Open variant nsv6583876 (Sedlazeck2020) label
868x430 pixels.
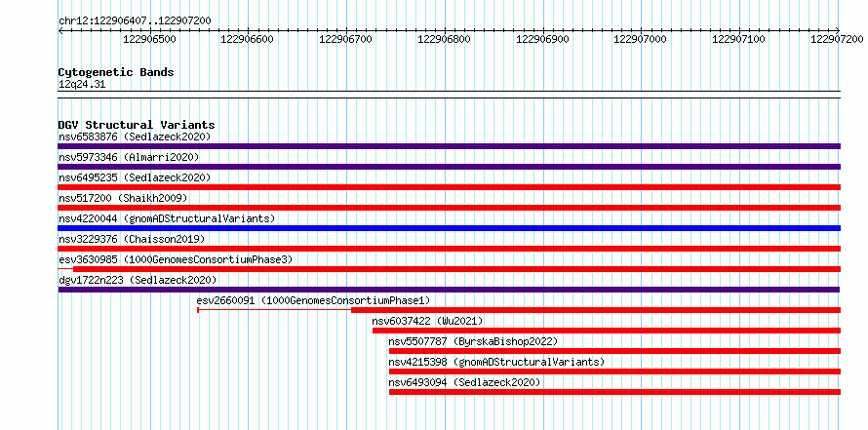coord(135,137)
